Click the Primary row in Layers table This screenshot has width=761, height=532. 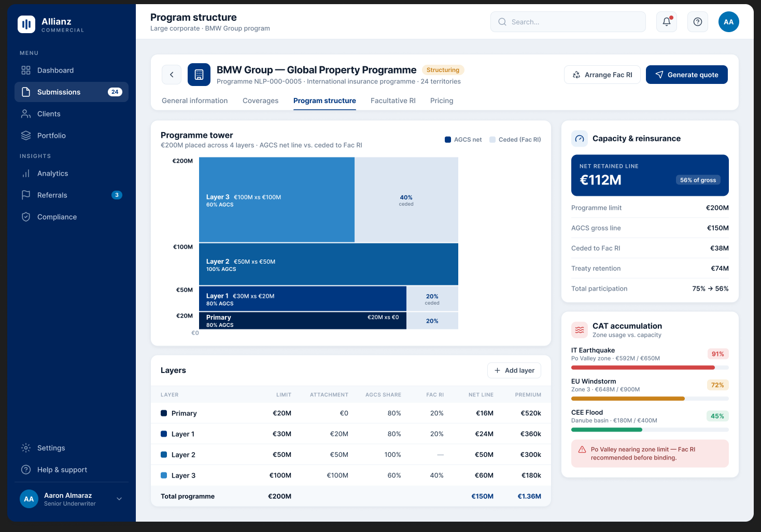tap(351, 413)
